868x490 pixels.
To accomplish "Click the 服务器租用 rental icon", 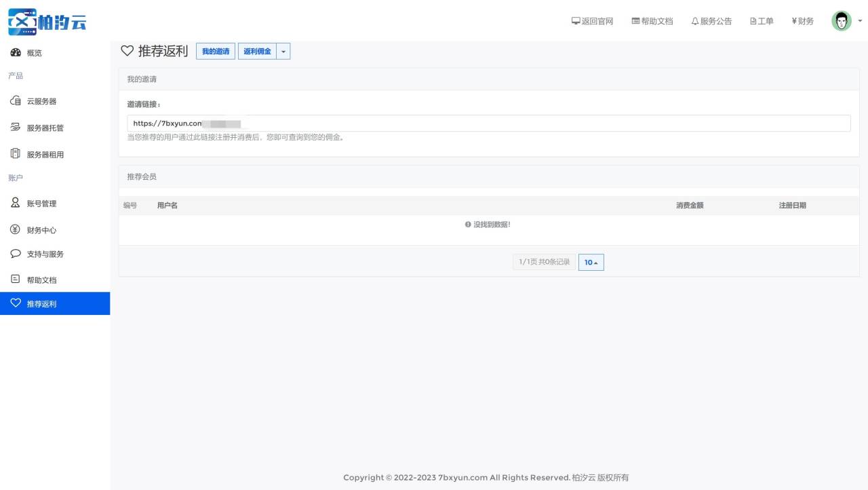I will [16, 154].
